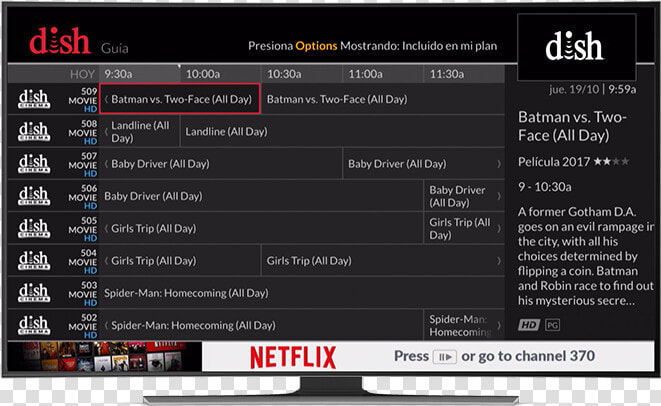Select Spider-Man Homecoming on channel 502 at 11:30a

tap(464, 325)
